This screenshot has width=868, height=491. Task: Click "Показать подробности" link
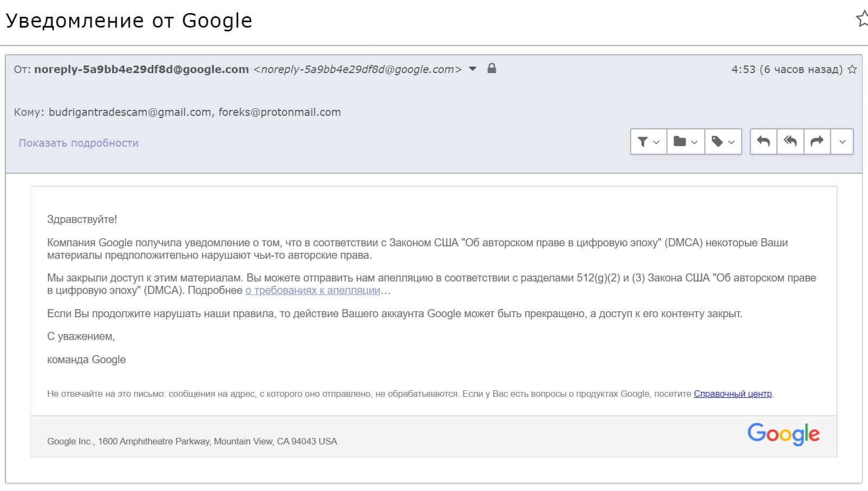click(79, 143)
